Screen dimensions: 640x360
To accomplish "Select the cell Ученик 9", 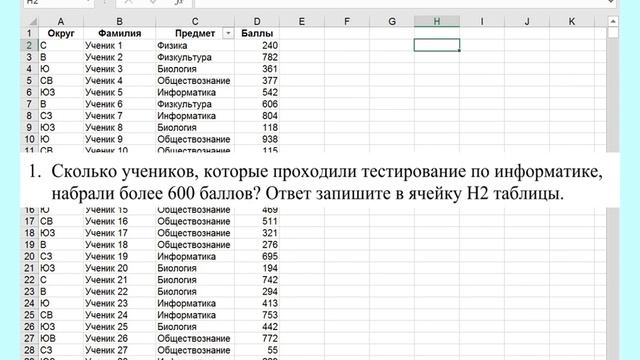I will click(x=120, y=139).
